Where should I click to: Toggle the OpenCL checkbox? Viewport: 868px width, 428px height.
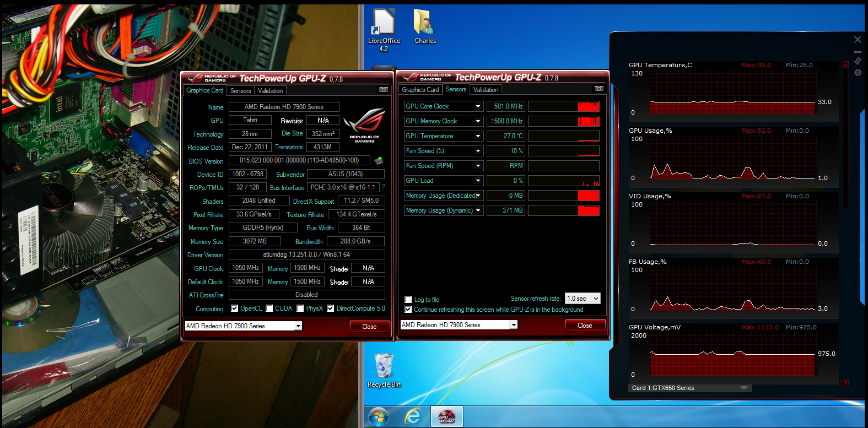[x=235, y=308]
